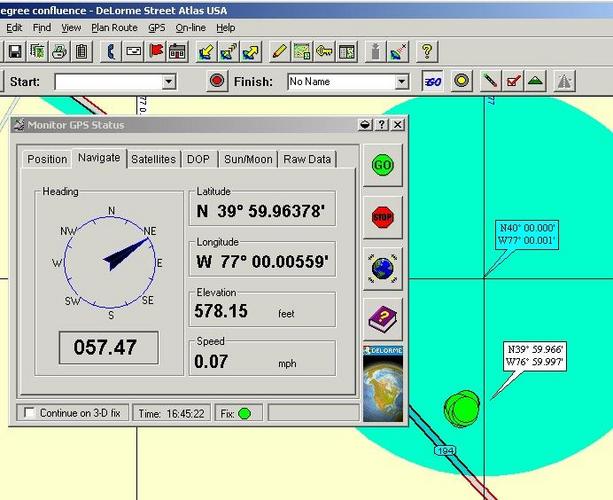613x500 pixels.
Task: Open the Help menu
Action: pos(226,28)
